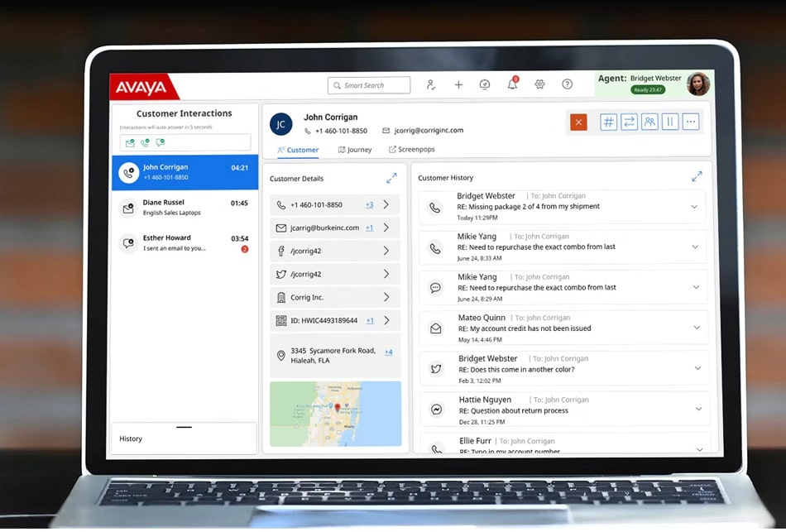Show the +4 additional addresses
The width and height of the screenshot is (786, 532).
[x=389, y=352]
